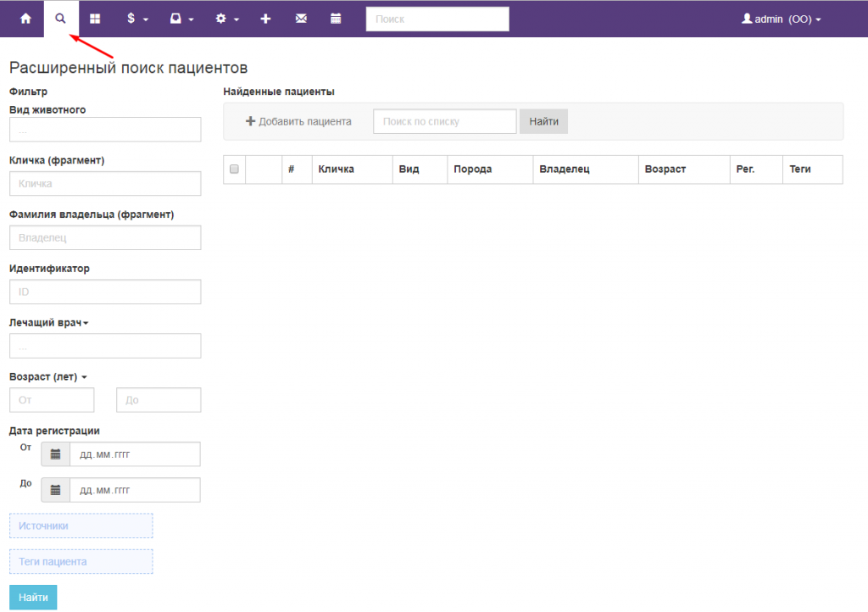Open the dollar finance menu
This screenshot has width=868, height=612.
137,19
